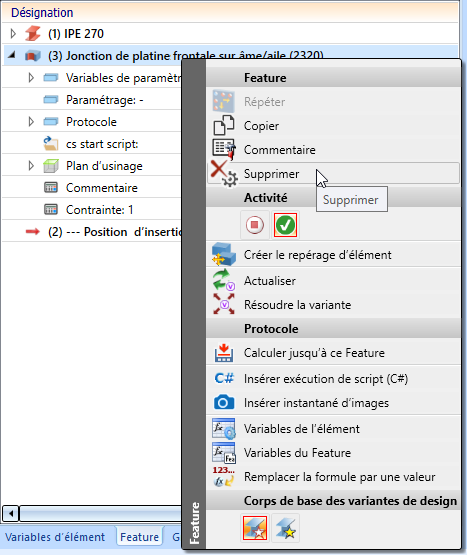Click the horizontal scrollbar left arrow

point(11,513)
